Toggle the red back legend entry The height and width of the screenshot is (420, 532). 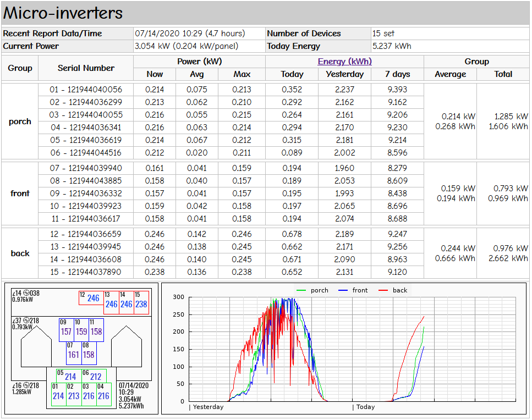[393, 290]
